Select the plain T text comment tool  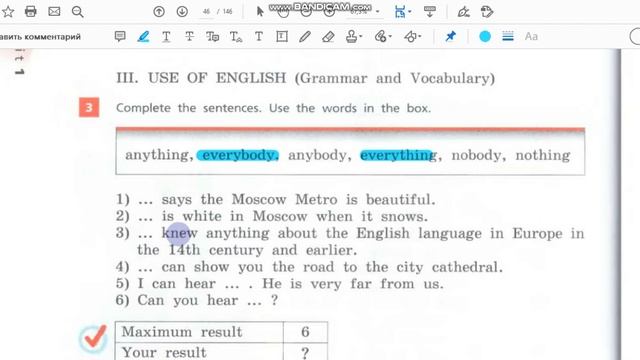coord(259,37)
